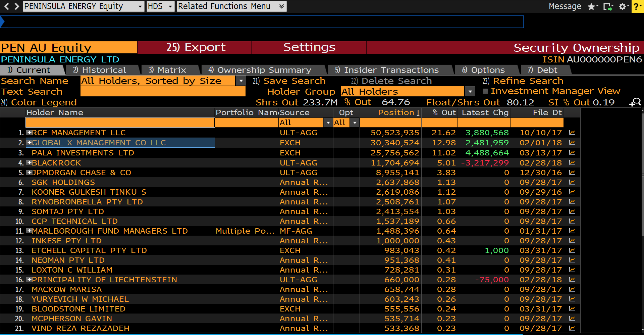Open Insider Transactions tab
Screen dimensions: 644x335
391,70
